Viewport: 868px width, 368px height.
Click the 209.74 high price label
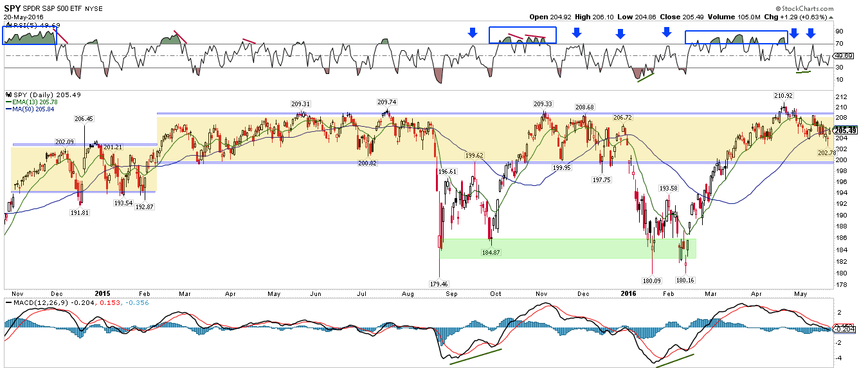(x=387, y=102)
